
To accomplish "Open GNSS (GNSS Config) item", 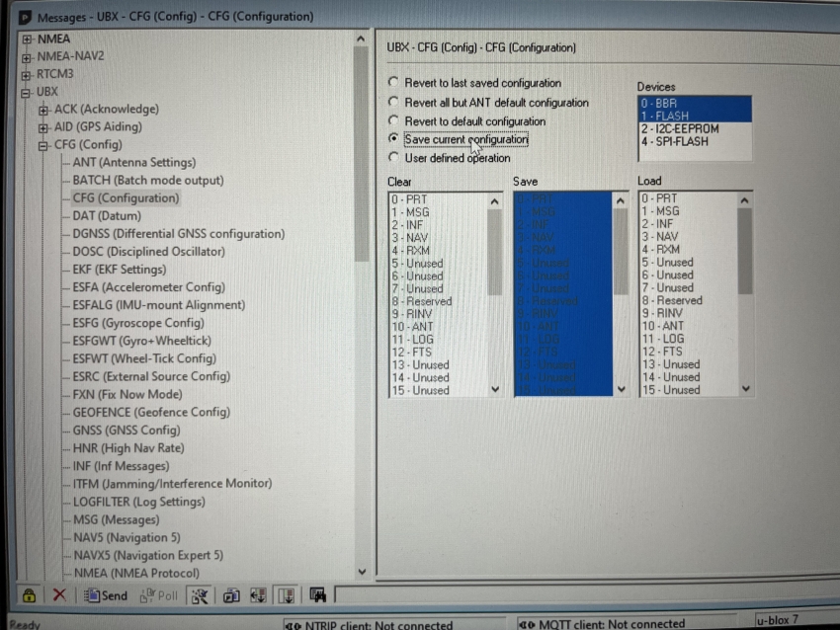I will 126,431.
